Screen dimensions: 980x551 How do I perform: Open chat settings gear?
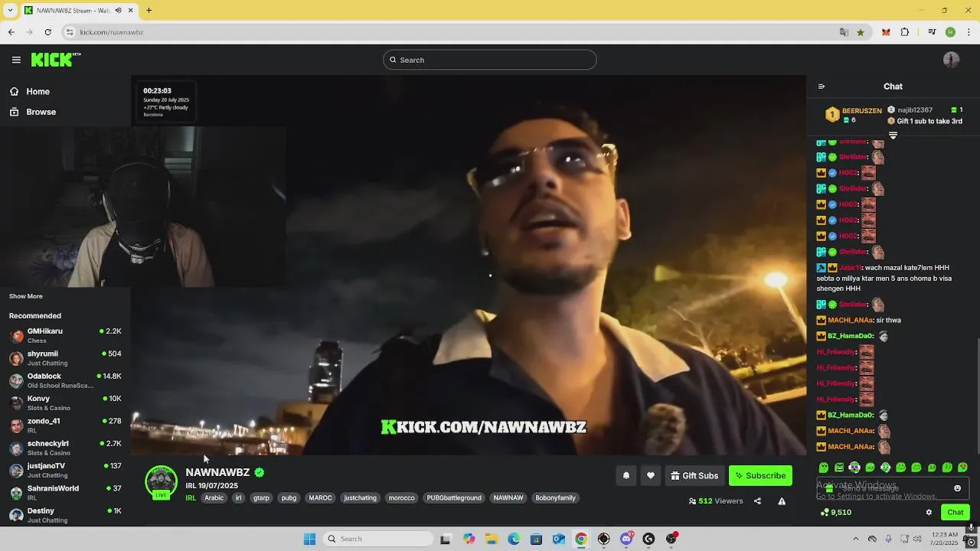pos(929,513)
